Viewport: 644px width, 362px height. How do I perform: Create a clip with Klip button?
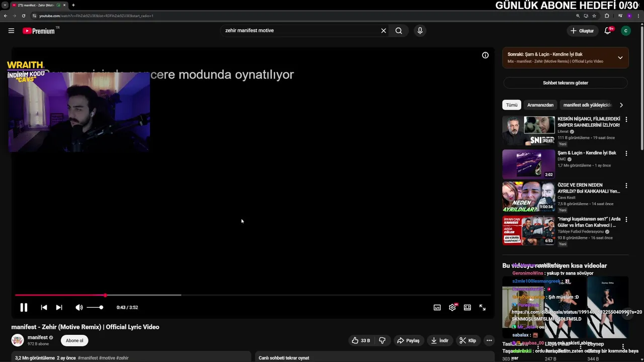(x=467, y=341)
